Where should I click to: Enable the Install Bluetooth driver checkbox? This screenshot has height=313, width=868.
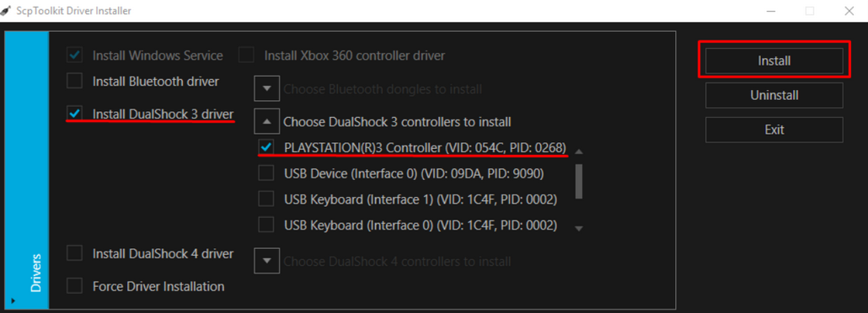tap(74, 82)
